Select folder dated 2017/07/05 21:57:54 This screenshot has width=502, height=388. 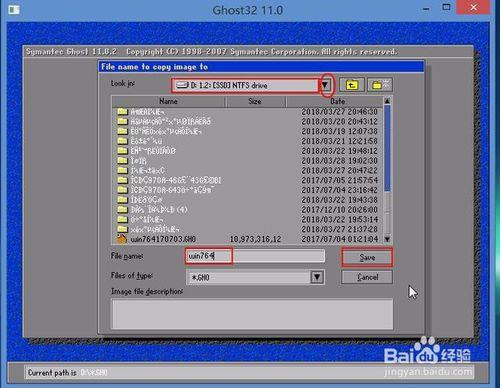247,180
